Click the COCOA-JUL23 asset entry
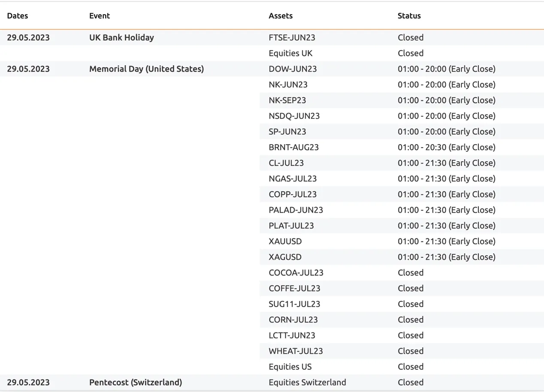 click(296, 272)
